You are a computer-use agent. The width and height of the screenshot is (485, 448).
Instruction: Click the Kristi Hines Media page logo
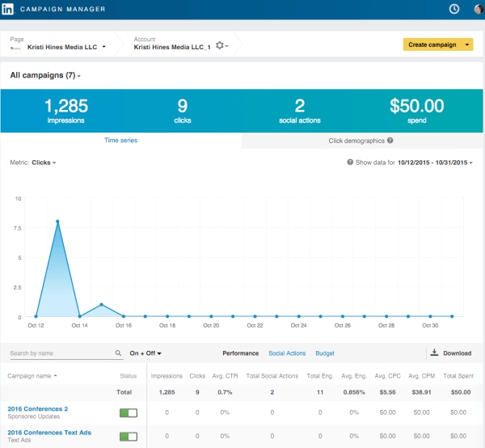[15, 49]
